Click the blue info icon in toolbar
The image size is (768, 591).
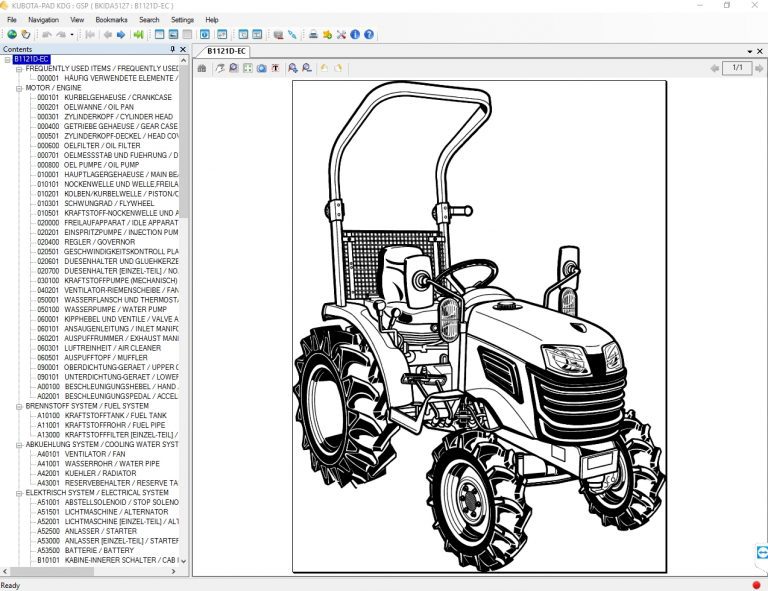tap(355, 34)
